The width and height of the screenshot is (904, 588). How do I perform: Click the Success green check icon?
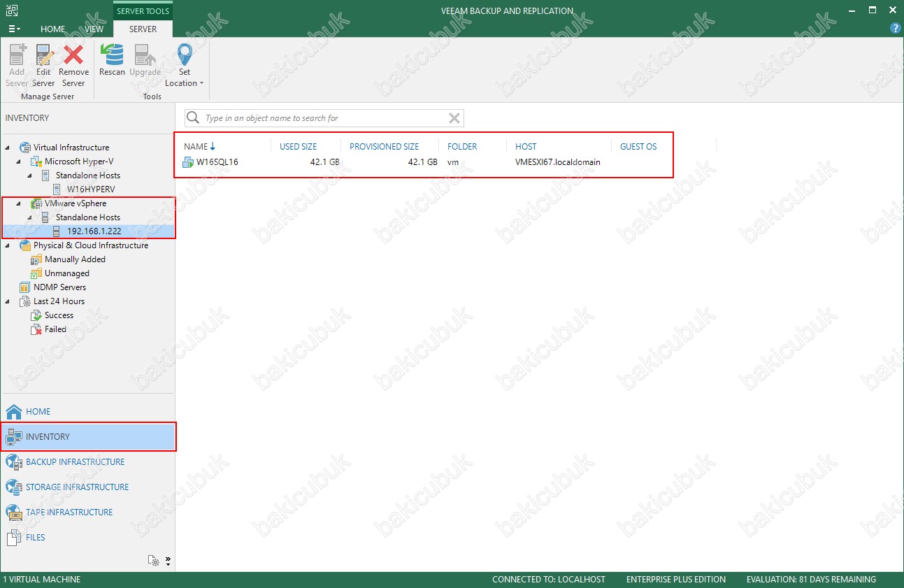36,315
